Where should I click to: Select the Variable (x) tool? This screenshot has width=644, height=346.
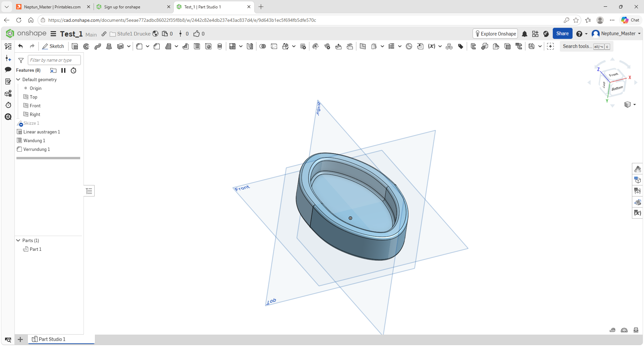pos(432,46)
